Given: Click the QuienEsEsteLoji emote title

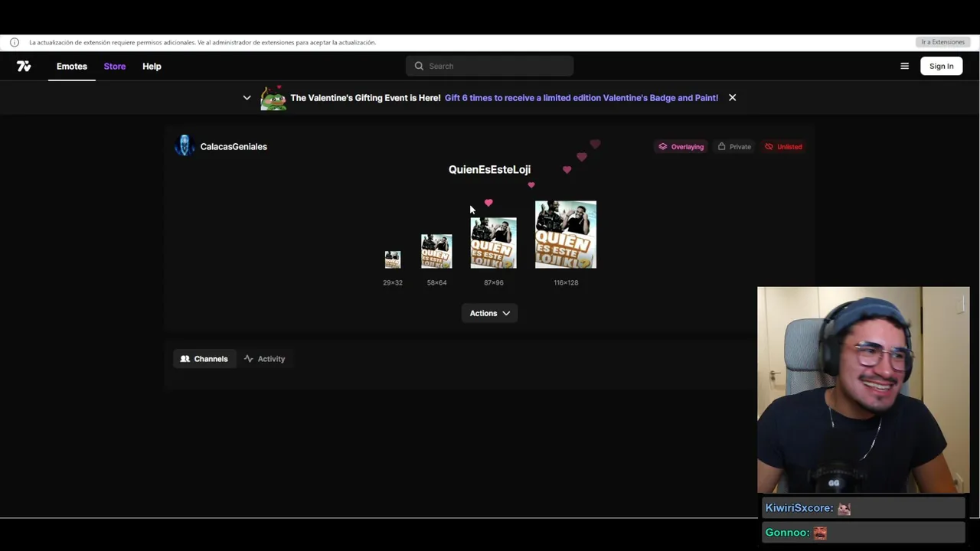Looking at the screenshot, I should 489,170.
